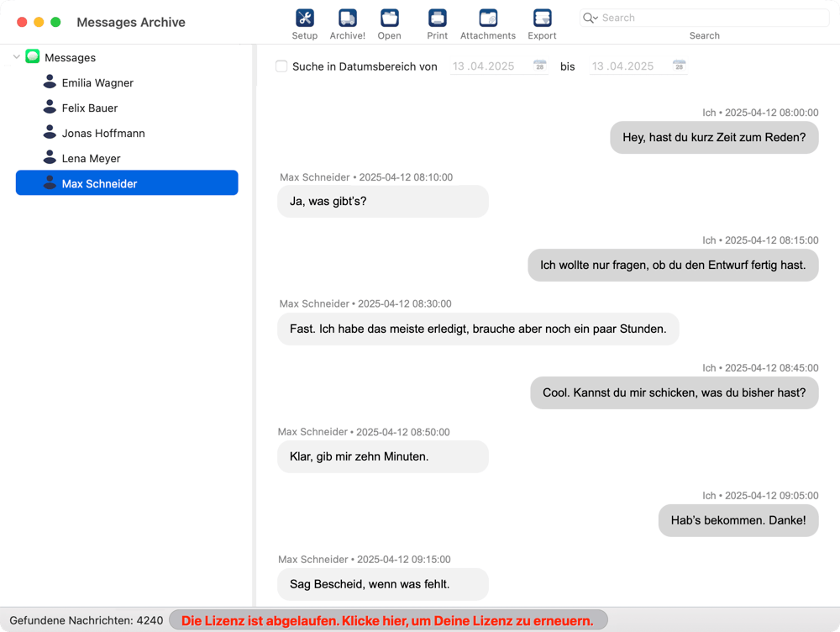
Task: Click the message bubble "Ja, was gibt's?"
Action: [382, 202]
